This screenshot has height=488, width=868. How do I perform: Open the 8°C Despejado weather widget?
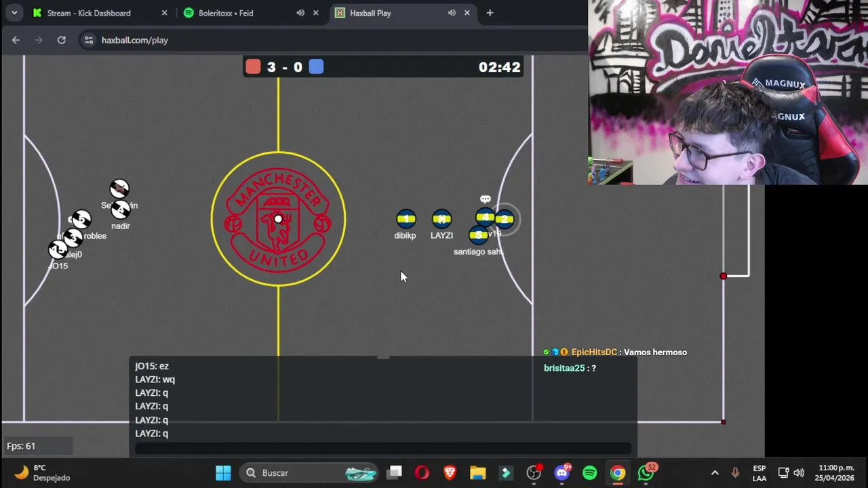pyautogui.click(x=42, y=472)
